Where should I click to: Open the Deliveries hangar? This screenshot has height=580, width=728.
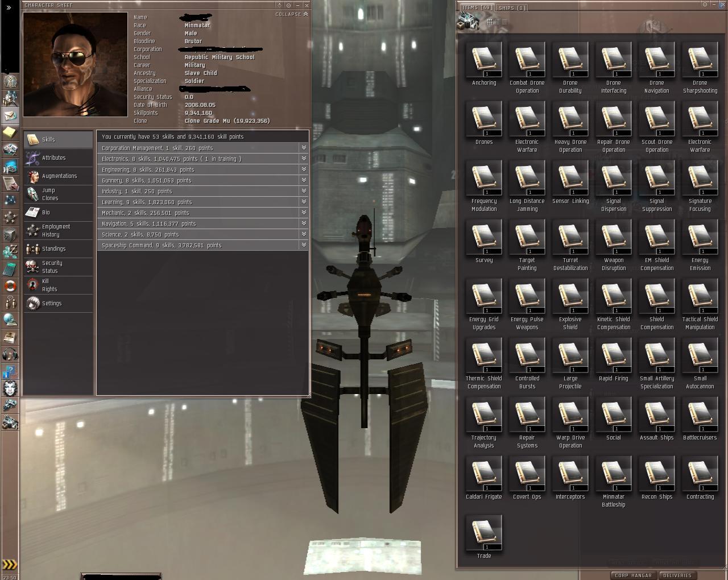pos(677,575)
